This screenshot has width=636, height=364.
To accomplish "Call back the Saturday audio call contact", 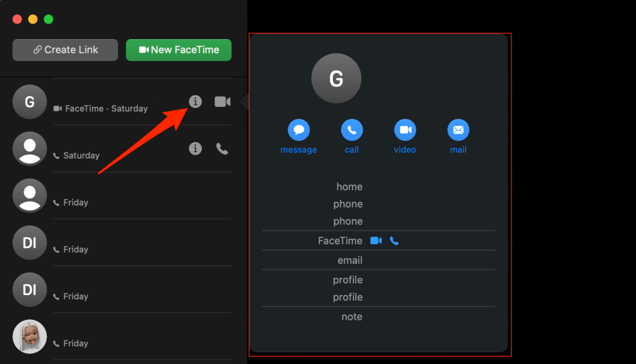I will [x=222, y=149].
